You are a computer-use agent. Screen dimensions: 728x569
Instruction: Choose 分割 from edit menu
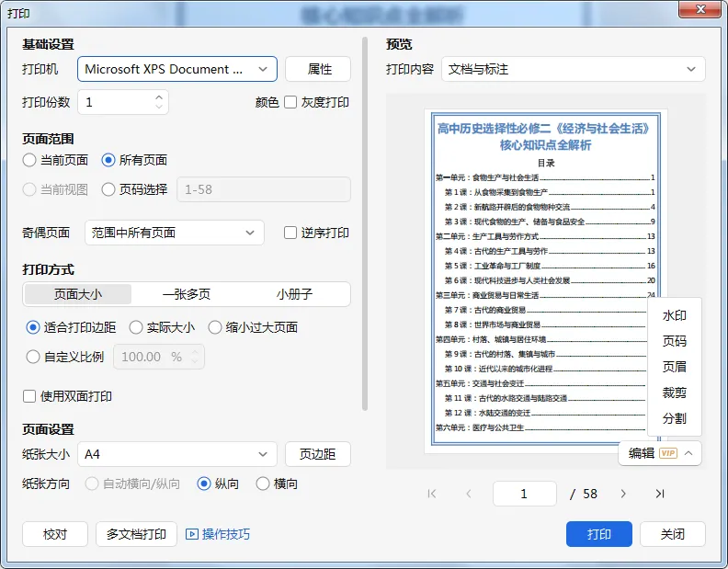pyautogui.click(x=674, y=418)
